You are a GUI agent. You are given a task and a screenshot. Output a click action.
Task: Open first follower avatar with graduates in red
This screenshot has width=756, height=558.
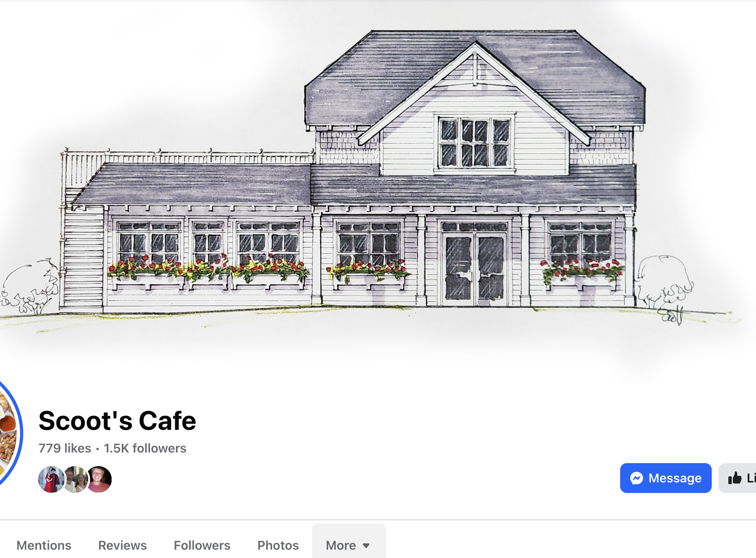51,479
